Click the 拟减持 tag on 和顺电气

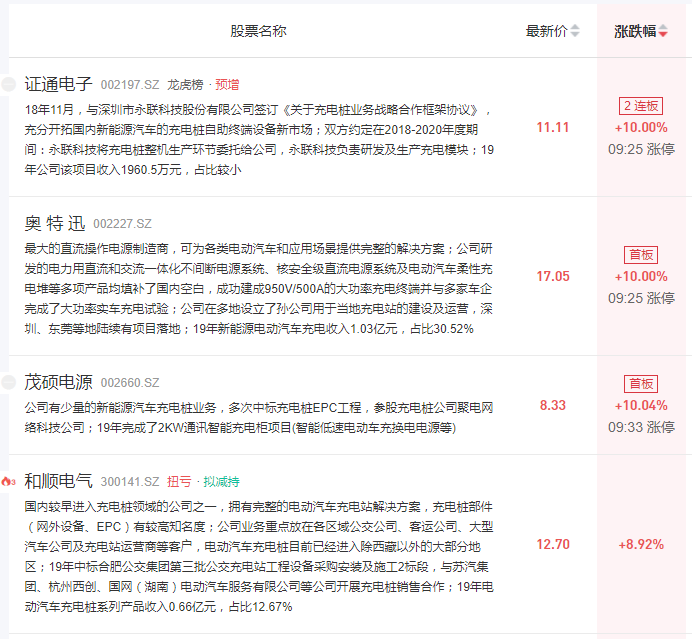click(223, 482)
